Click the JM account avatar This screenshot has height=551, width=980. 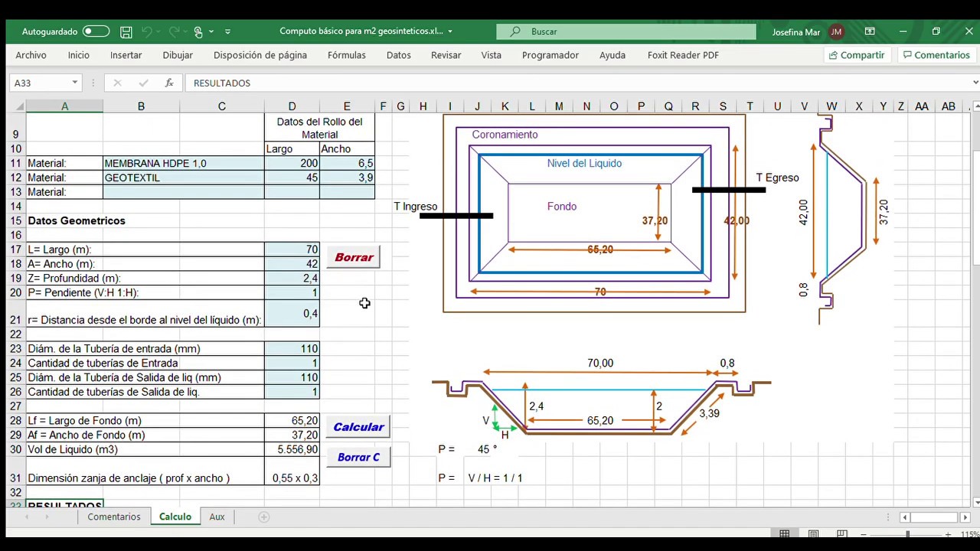pyautogui.click(x=836, y=31)
